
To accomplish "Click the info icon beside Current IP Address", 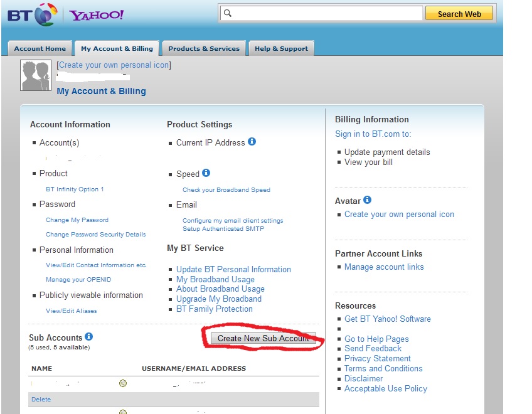I will click(252, 142).
